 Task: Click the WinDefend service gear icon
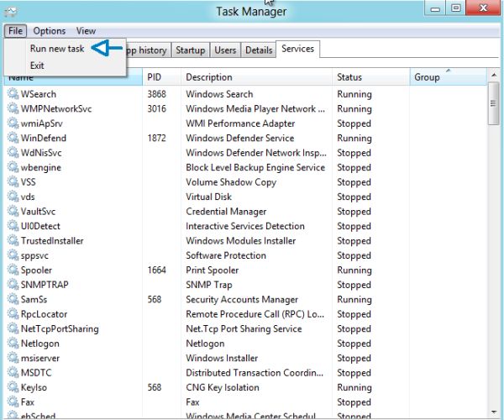pyautogui.click(x=13, y=138)
